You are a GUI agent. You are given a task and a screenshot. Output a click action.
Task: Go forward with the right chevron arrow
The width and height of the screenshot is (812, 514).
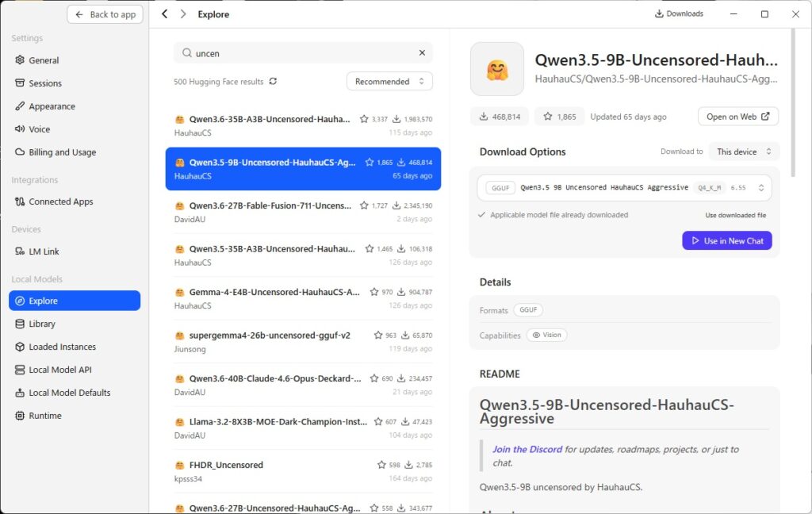[183, 14]
